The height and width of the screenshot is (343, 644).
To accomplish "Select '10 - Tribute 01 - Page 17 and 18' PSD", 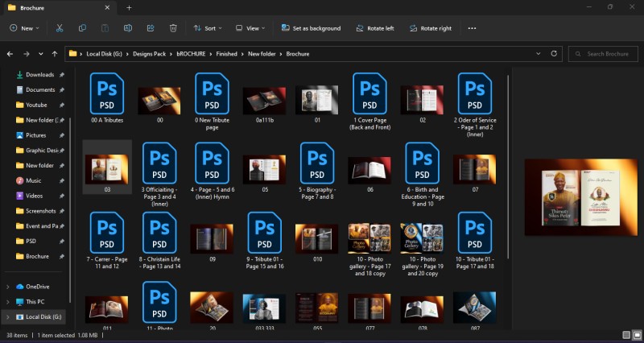I will [475, 240].
